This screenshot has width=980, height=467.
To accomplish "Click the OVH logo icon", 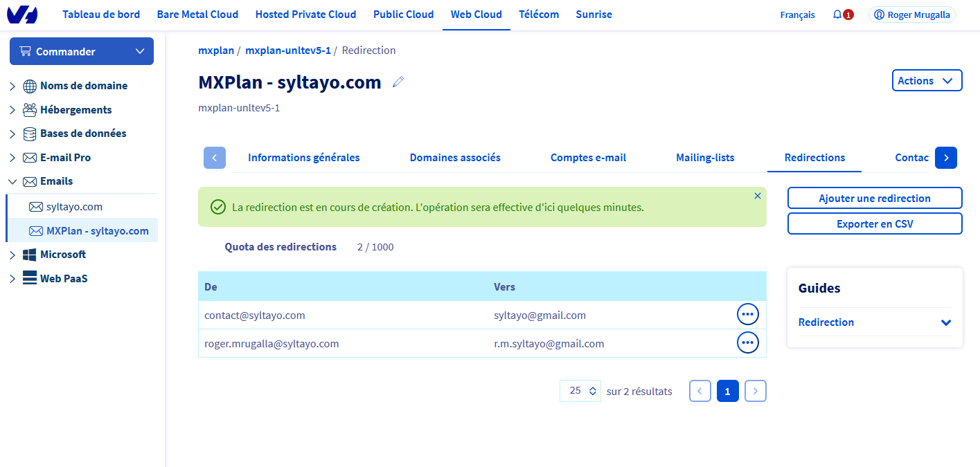I will (x=23, y=15).
